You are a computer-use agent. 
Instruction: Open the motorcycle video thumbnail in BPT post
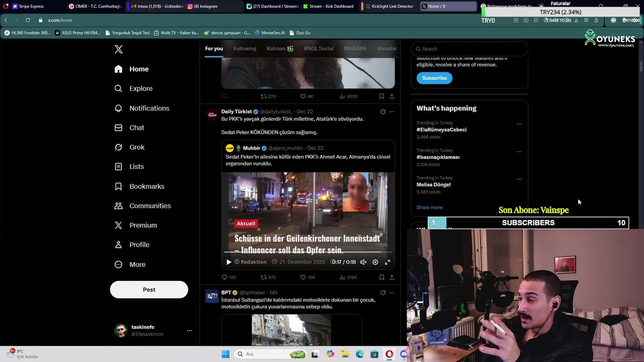click(x=291, y=330)
